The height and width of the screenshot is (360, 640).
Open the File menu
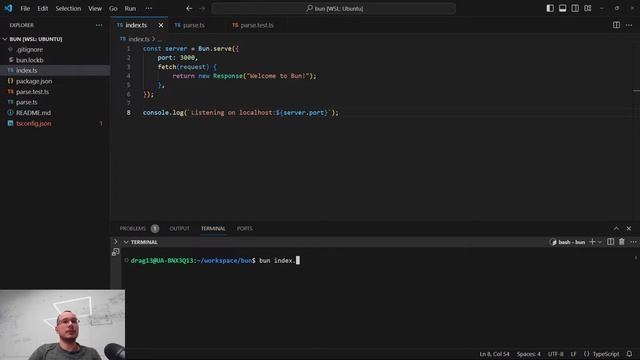click(25, 8)
